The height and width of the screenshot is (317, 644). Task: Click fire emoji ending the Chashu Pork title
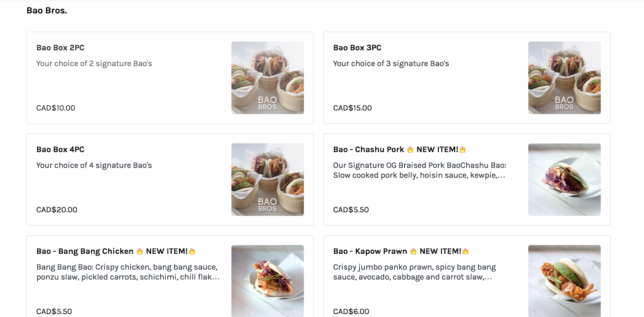pos(463,149)
